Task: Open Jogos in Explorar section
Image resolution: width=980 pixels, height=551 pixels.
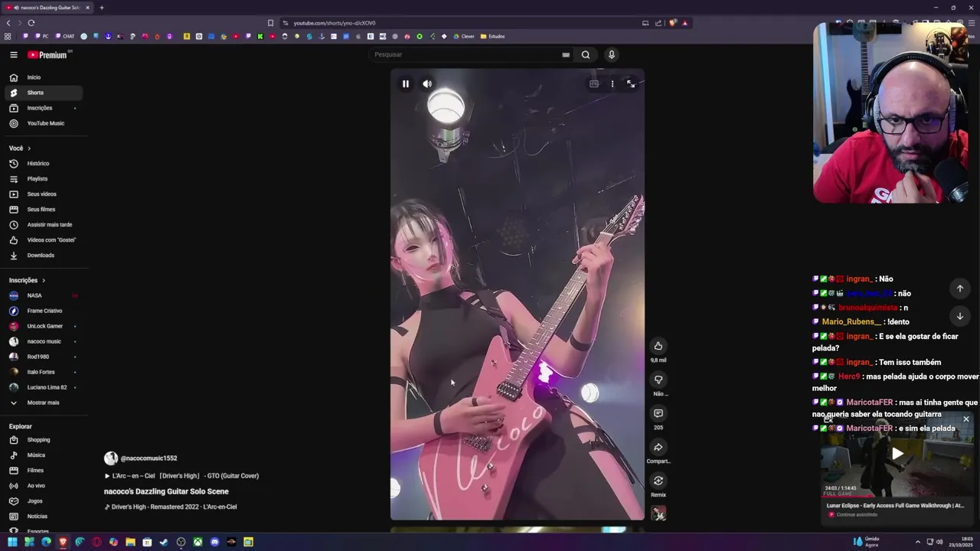Action: click(x=44, y=501)
